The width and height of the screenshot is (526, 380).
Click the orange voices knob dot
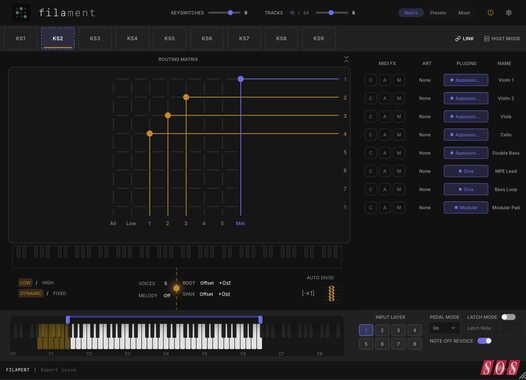click(x=176, y=288)
